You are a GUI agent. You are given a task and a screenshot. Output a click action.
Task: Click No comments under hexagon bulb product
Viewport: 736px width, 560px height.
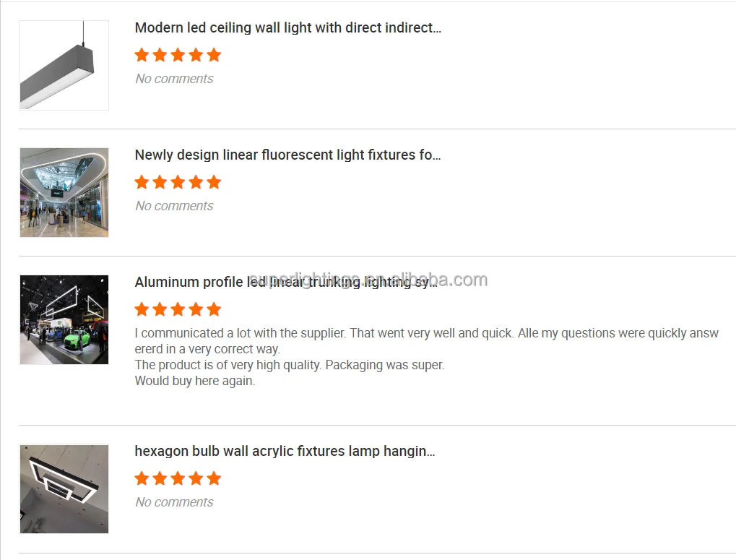(x=174, y=502)
